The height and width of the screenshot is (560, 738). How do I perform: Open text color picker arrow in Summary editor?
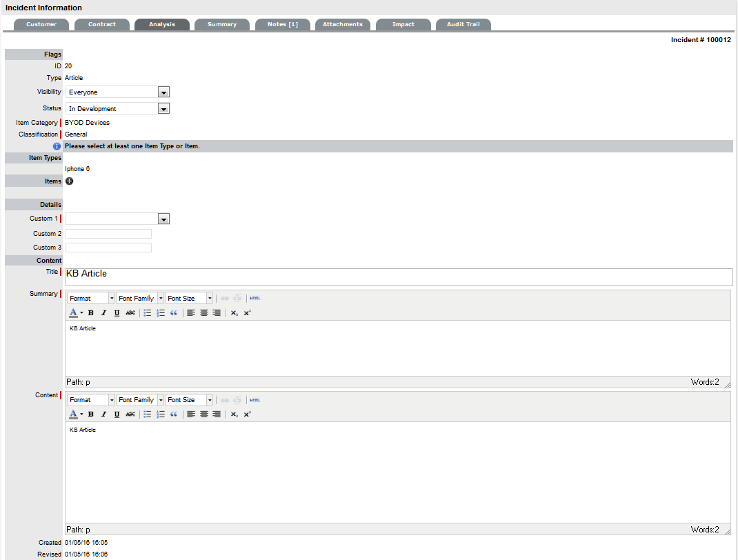[81, 313]
